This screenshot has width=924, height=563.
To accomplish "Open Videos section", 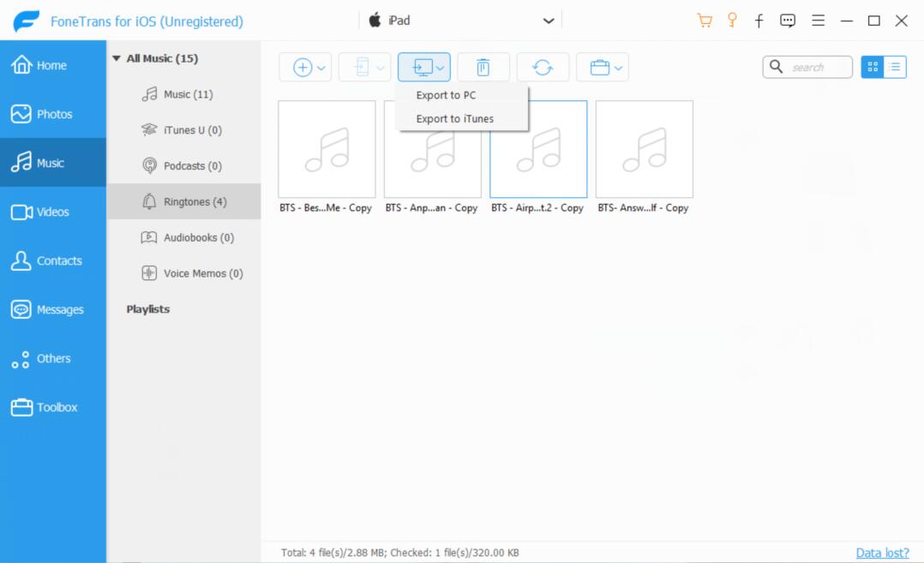I will 53,212.
